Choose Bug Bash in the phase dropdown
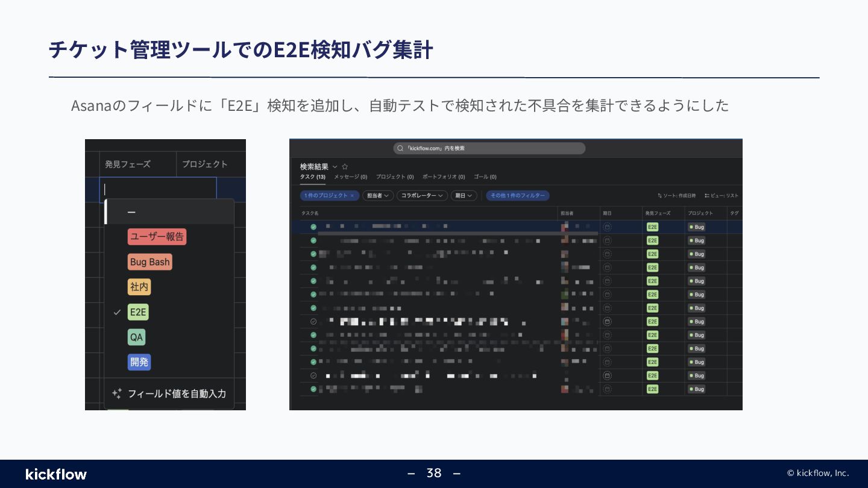The width and height of the screenshot is (868, 488). 150,262
